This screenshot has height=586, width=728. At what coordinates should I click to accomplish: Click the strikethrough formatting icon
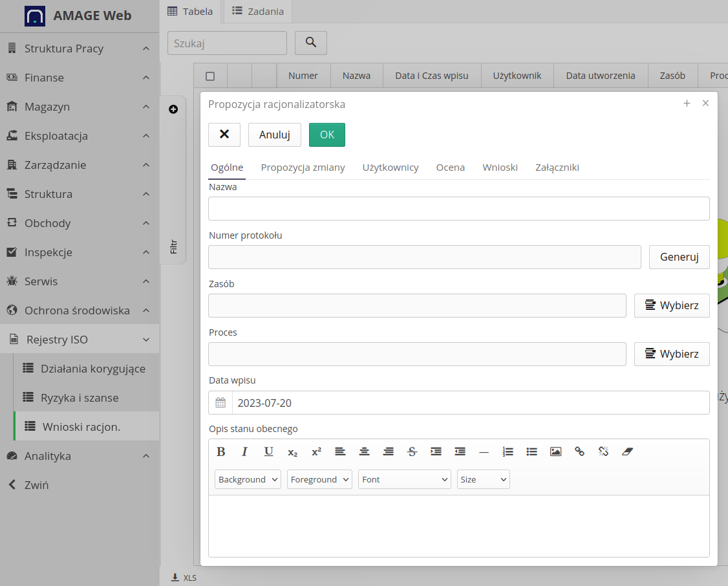412,451
